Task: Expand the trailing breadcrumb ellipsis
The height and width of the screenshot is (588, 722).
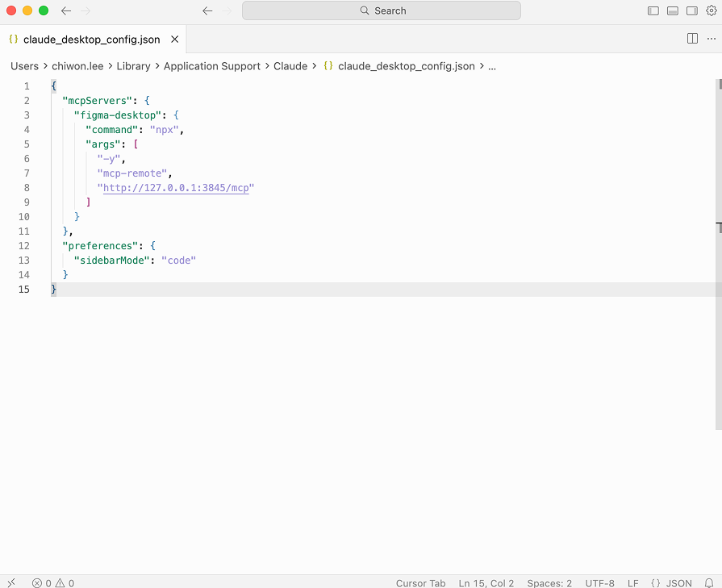Action: tap(492, 66)
